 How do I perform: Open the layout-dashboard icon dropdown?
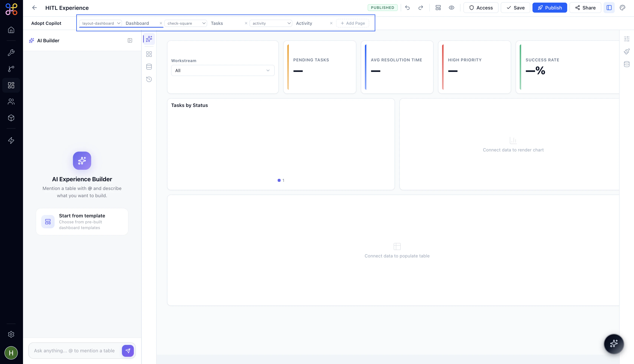click(101, 23)
